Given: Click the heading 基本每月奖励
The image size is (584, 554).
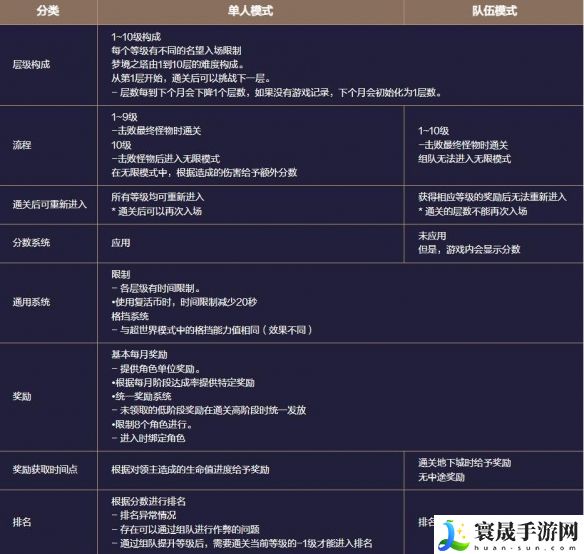Looking at the screenshot, I should point(139,355).
